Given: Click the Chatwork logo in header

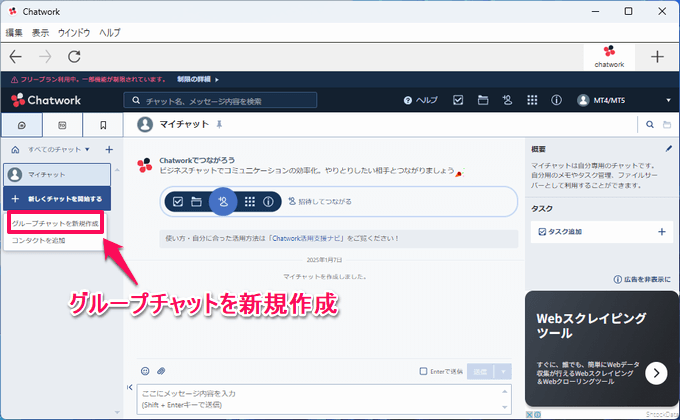Looking at the screenshot, I should tap(46, 100).
